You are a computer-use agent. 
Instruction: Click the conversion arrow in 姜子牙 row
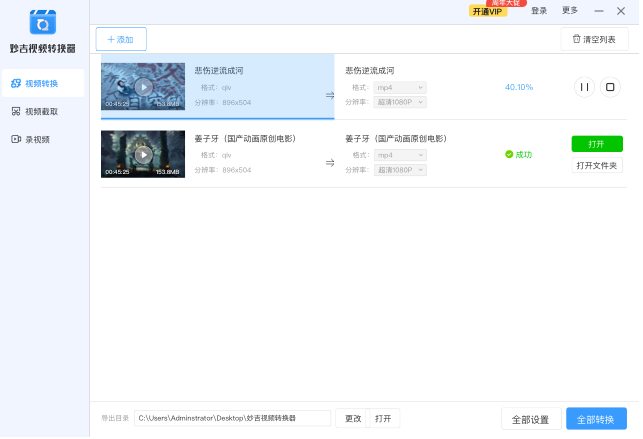tap(332, 164)
